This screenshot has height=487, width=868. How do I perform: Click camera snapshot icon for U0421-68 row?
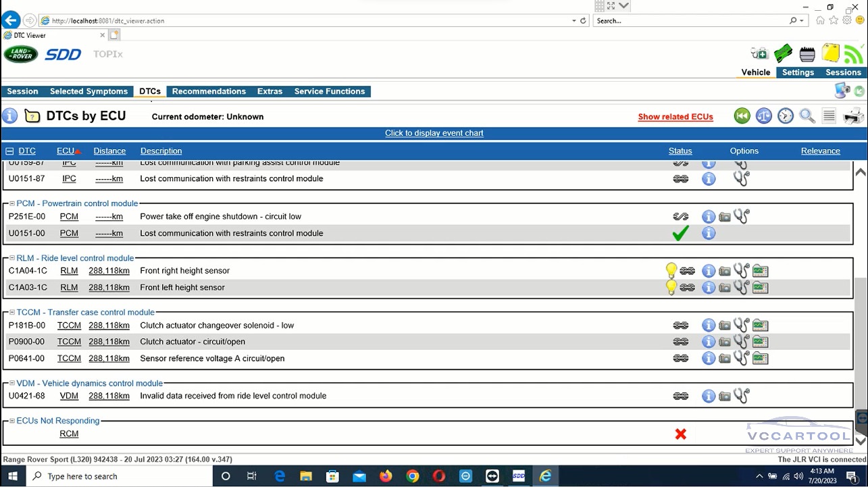[725, 396]
